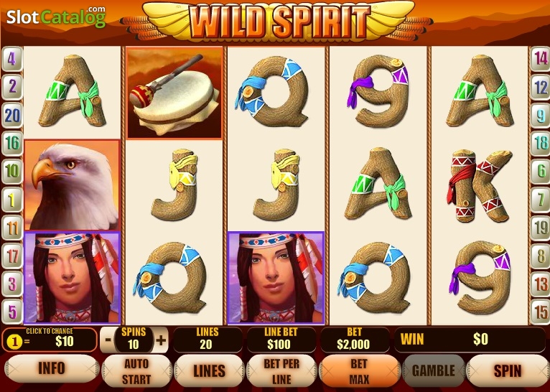Change active LINES count
This screenshot has width=550, height=392.
[209, 371]
